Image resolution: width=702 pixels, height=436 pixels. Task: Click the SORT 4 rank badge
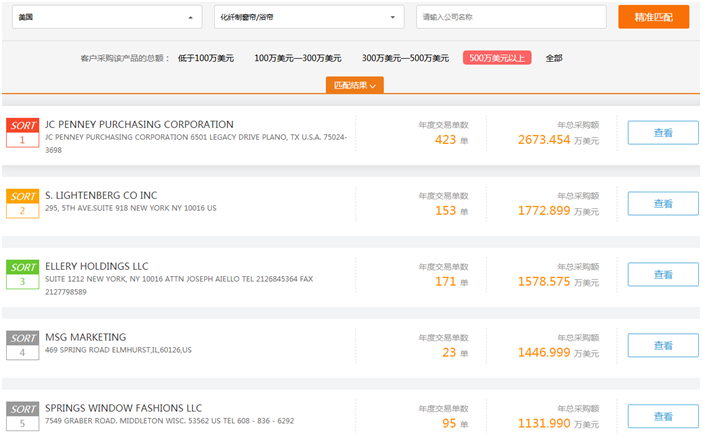[22, 345]
